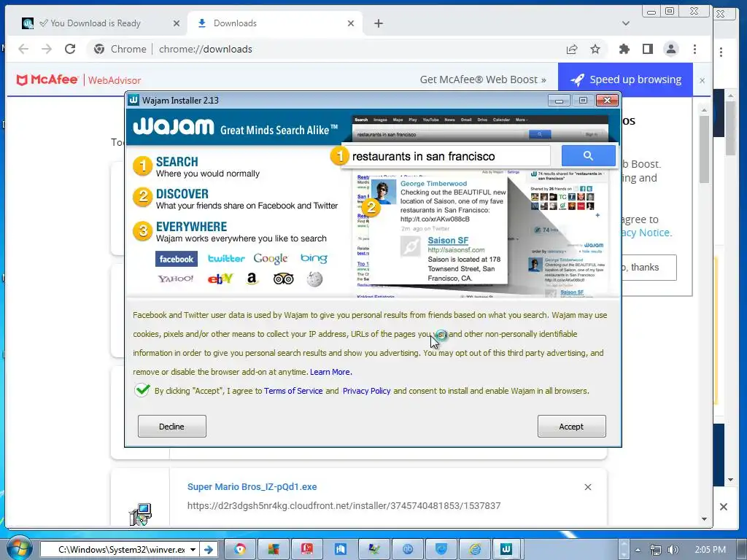
Task: Click the Saison SF result link
Action: pos(448,241)
